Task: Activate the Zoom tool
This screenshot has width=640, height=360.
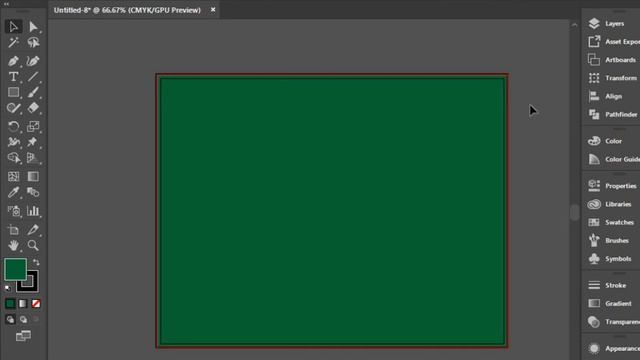Action: (33, 245)
